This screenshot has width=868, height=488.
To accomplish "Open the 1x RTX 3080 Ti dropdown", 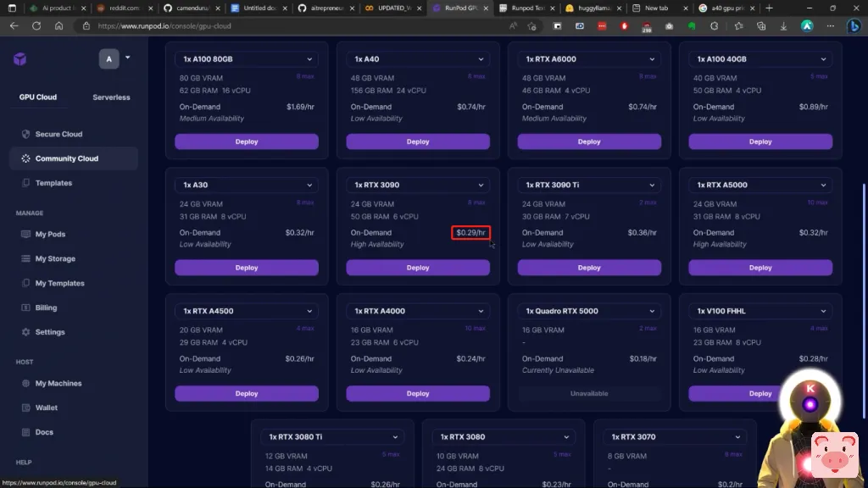I will [x=332, y=436].
